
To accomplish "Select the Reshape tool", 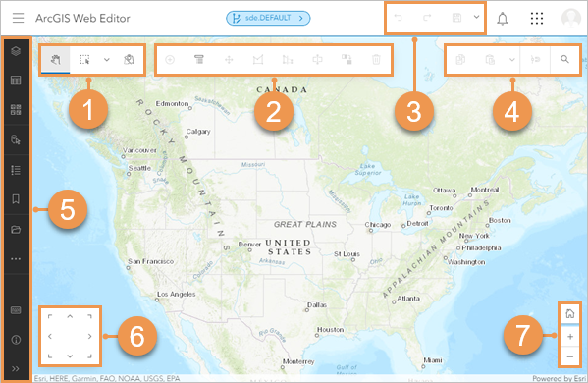I will coord(258,60).
